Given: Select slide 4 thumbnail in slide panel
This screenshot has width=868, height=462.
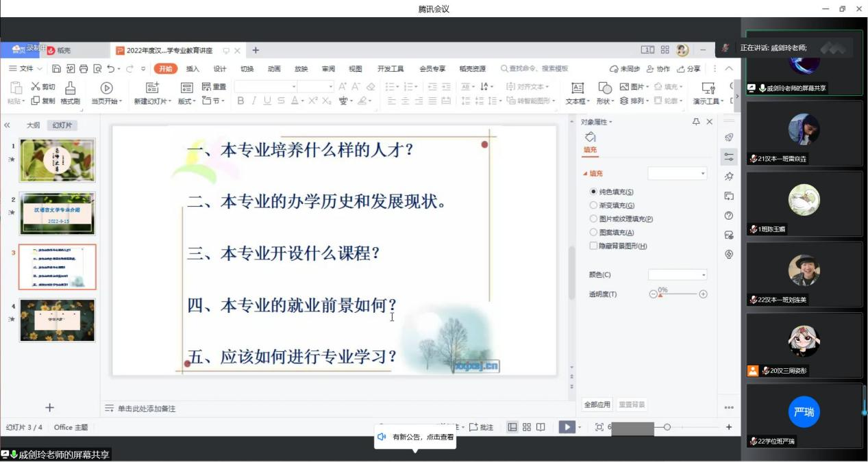Looking at the screenshot, I should click(x=58, y=320).
